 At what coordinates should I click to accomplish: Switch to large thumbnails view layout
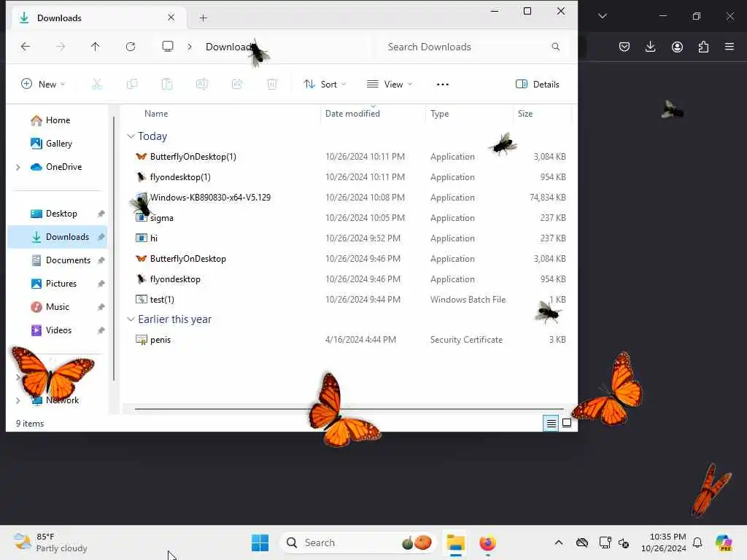click(x=567, y=423)
